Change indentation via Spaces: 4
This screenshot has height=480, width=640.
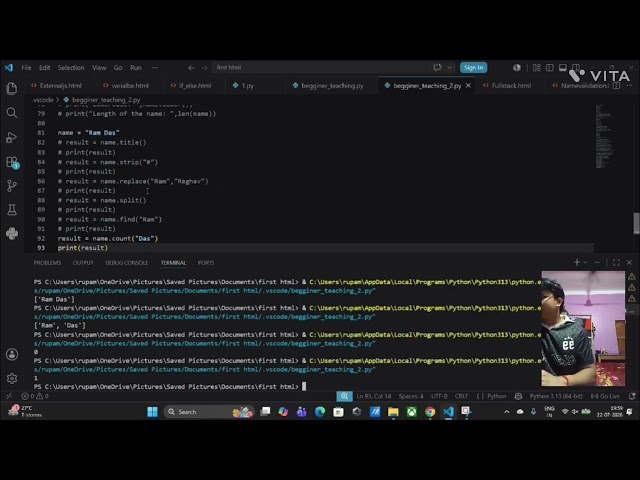point(411,396)
